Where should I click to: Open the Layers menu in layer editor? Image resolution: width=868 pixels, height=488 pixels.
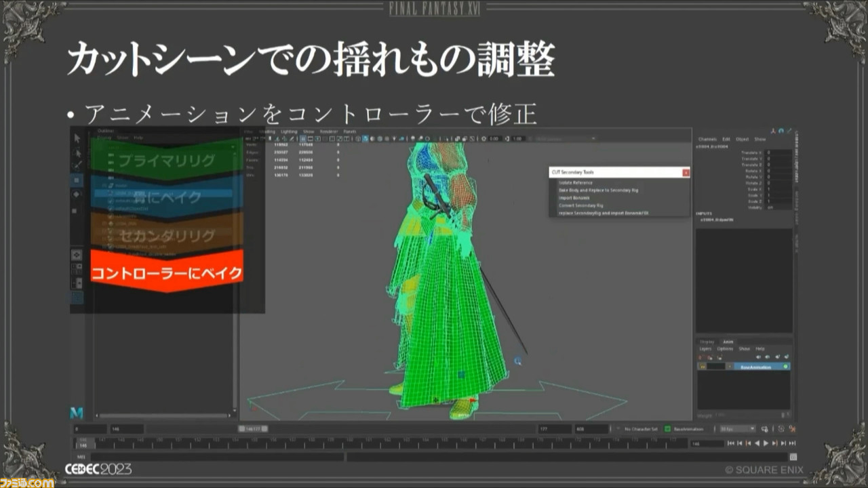(x=705, y=349)
